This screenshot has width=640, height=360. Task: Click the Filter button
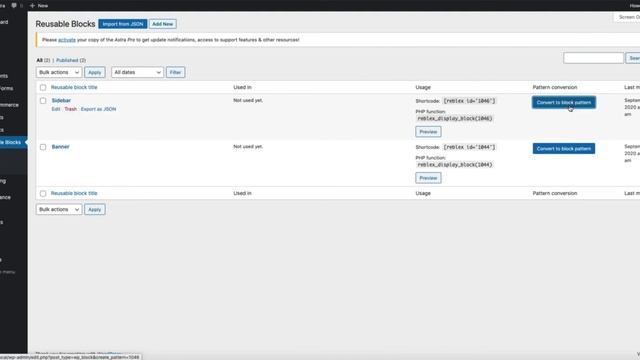pyautogui.click(x=176, y=72)
